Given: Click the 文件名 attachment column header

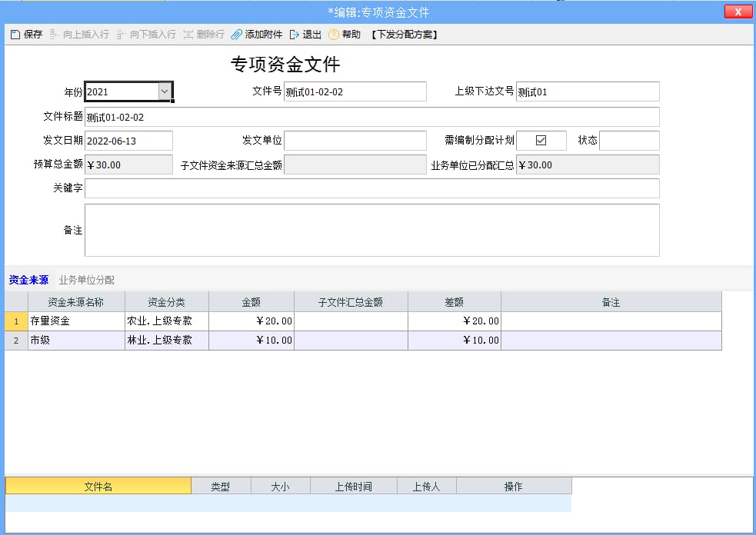Looking at the screenshot, I should click(98, 486).
